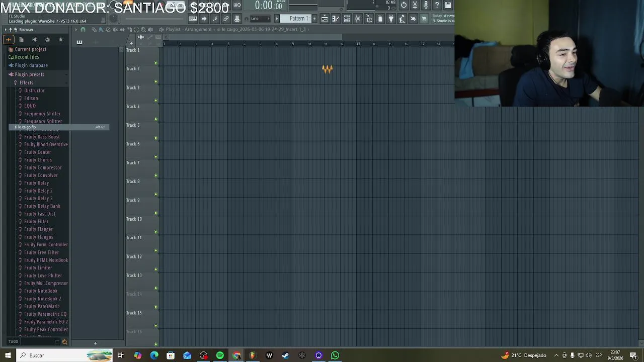Toggle Track 15 mute indicator

[x=156, y=326]
